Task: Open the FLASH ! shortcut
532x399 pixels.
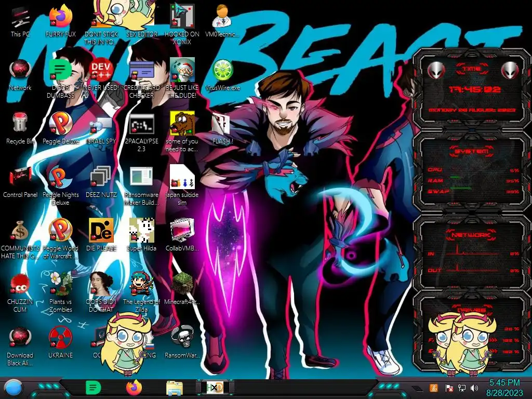Action: point(222,128)
